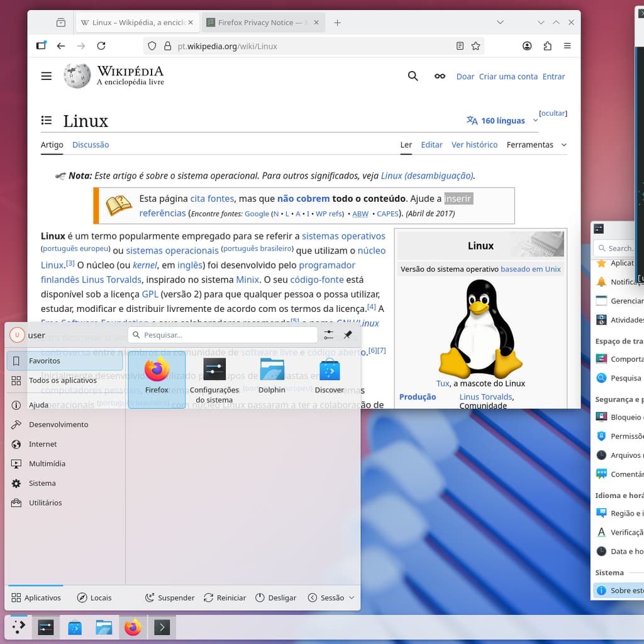Open System Settings from taskbar
The image size is (644, 644).
(45, 627)
